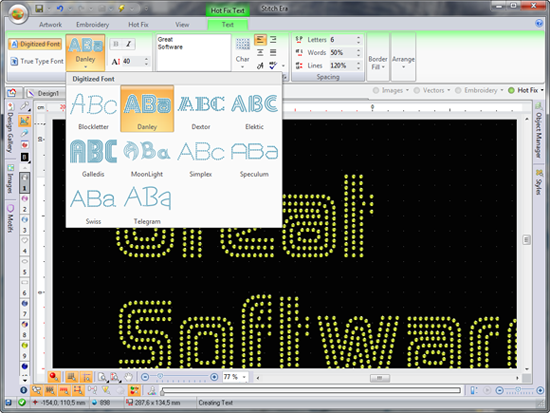Expand color palette list arrow at bottom

(x=24, y=380)
